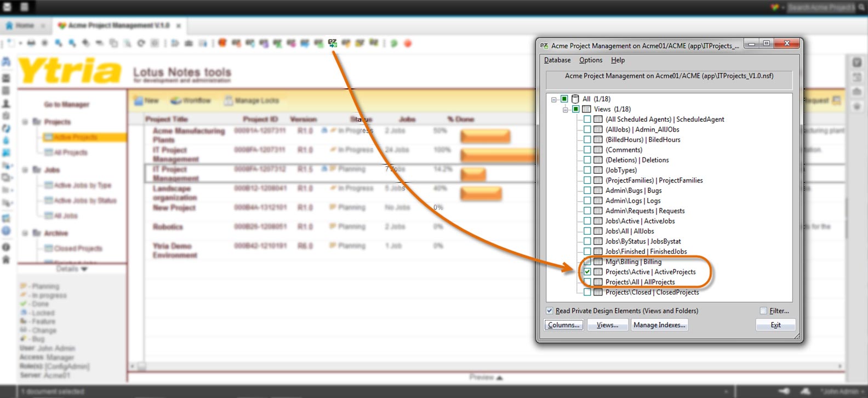Image resolution: width=868 pixels, height=398 pixels.
Task: Check the (All Scheduled Agents) | ScheduledAgent box
Action: point(587,119)
